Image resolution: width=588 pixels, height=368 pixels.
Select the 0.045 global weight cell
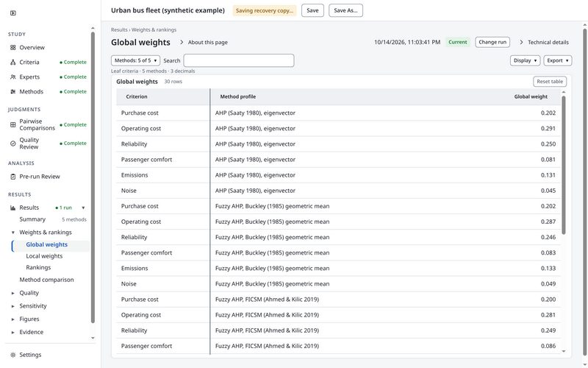(548, 191)
